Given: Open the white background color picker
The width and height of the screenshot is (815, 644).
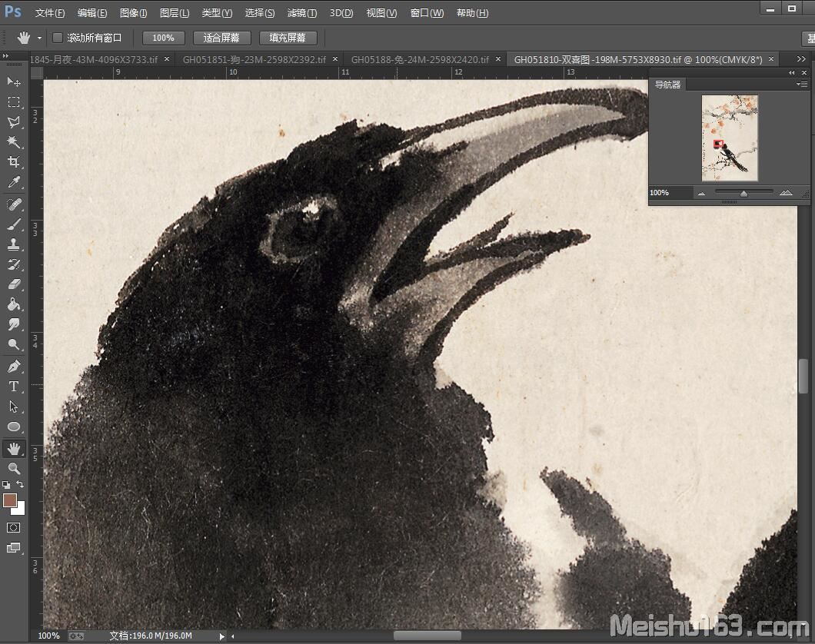Looking at the screenshot, I should pos(20,510).
